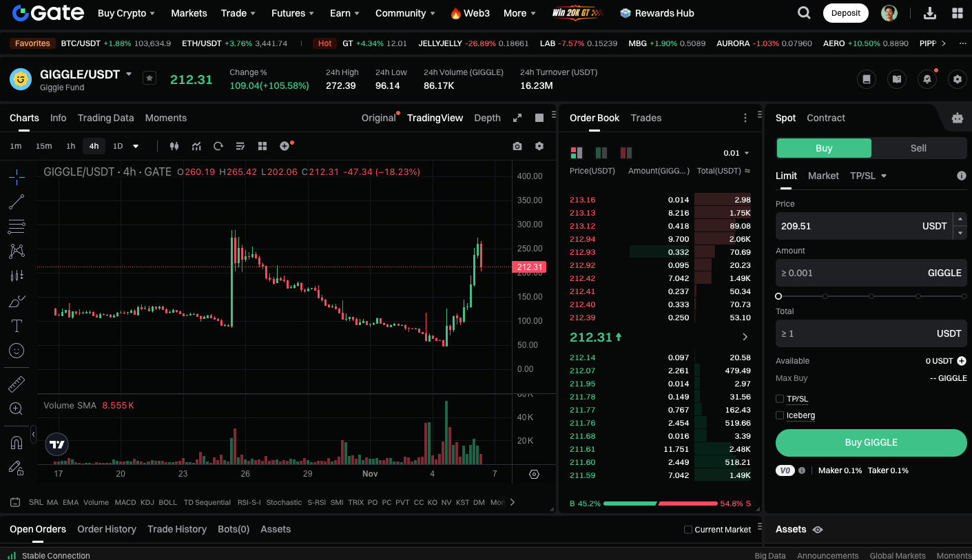Viewport: 972px width, 560px height.
Task: Click the chart replay refresh icon
Action: [218, 146]
